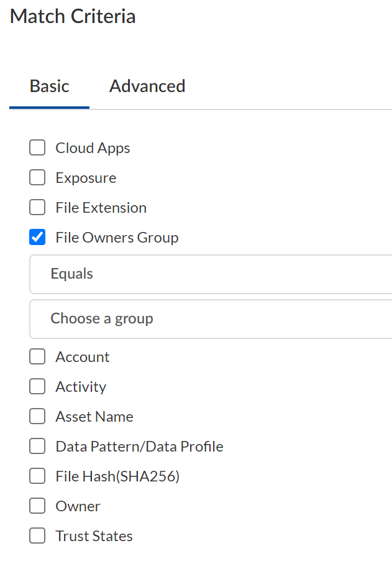
Task: Check the Exposure criteria box
Action: (37, 178)
